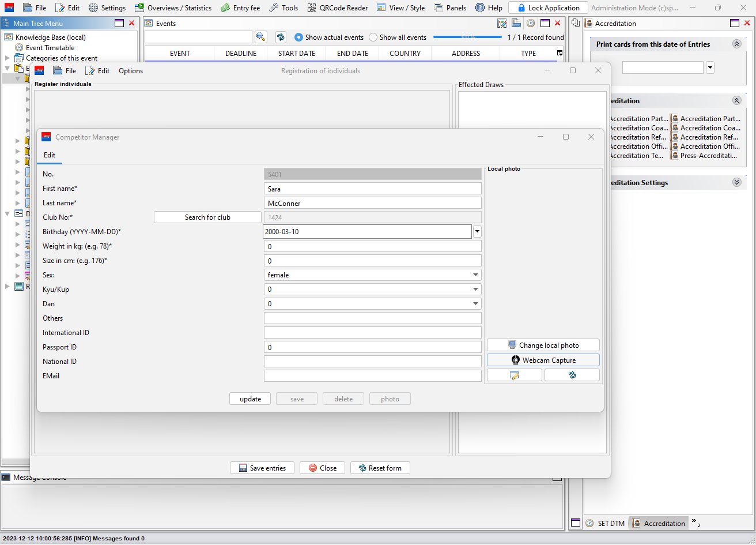Open the column chooser icon next to TYPE
Image resolution: width=756 pixels, height=545 pixels.
(x=560, y=53)
